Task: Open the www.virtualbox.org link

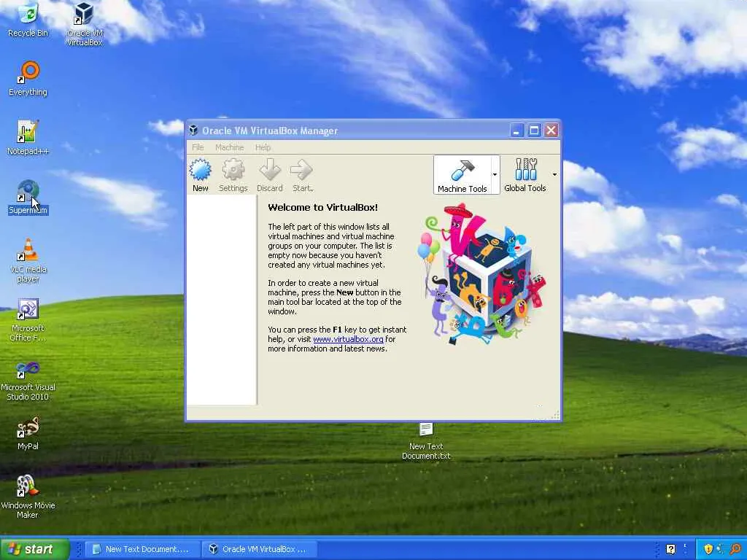Action: [348, 339]
